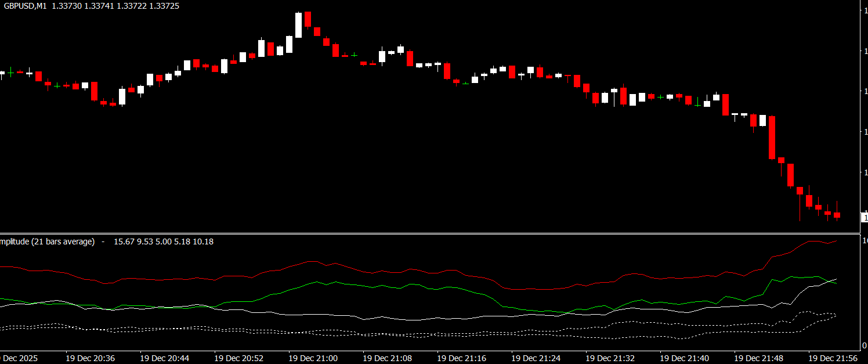Click the red candle at the chart's highest point
This screenshot has height=364, width=868.
click(x=308, y=19)
